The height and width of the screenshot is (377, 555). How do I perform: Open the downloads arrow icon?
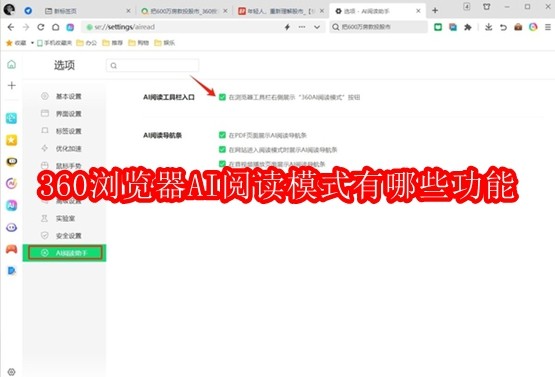(488, 27)
